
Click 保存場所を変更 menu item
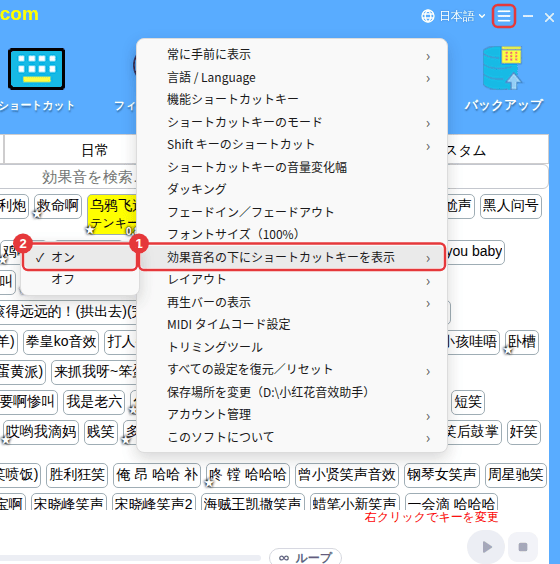(292, 392)
